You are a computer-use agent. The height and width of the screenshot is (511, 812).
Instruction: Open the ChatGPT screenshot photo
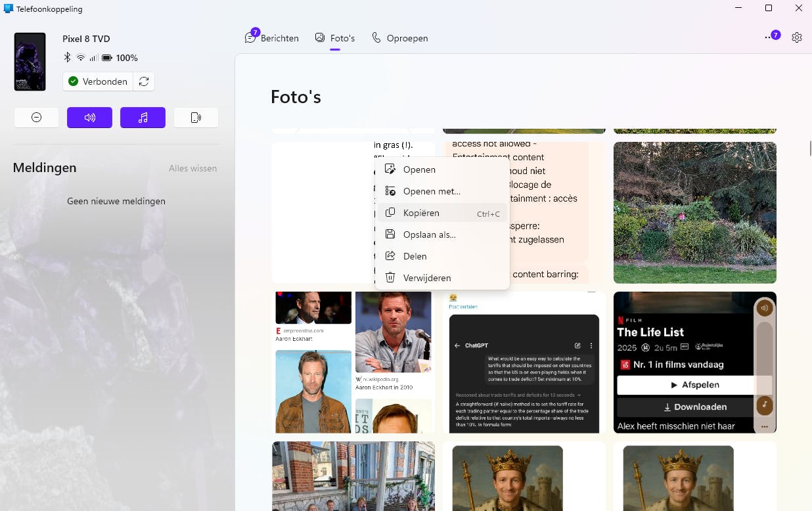[524, 363]
